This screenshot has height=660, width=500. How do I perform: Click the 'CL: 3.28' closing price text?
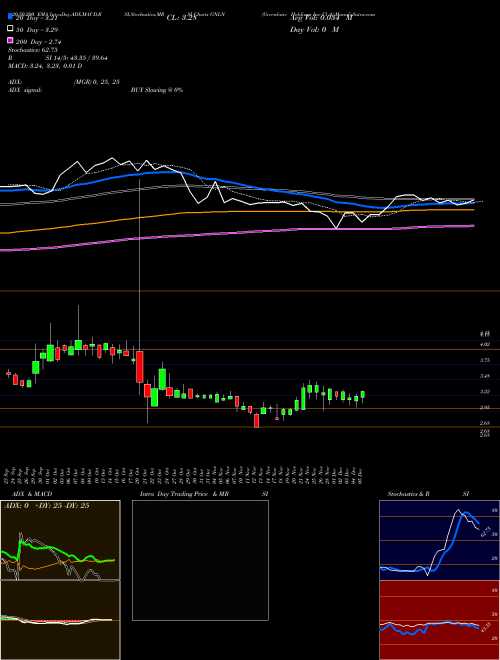coord(182,18)
